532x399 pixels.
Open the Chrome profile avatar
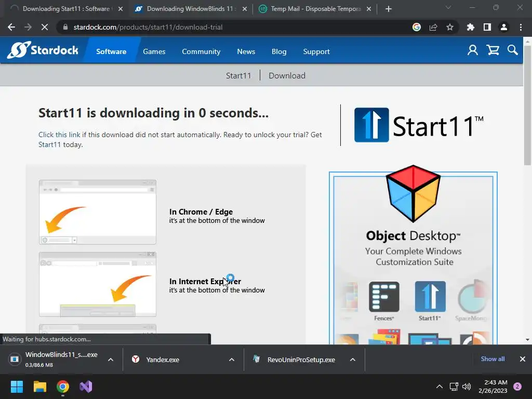coord(504,27)
